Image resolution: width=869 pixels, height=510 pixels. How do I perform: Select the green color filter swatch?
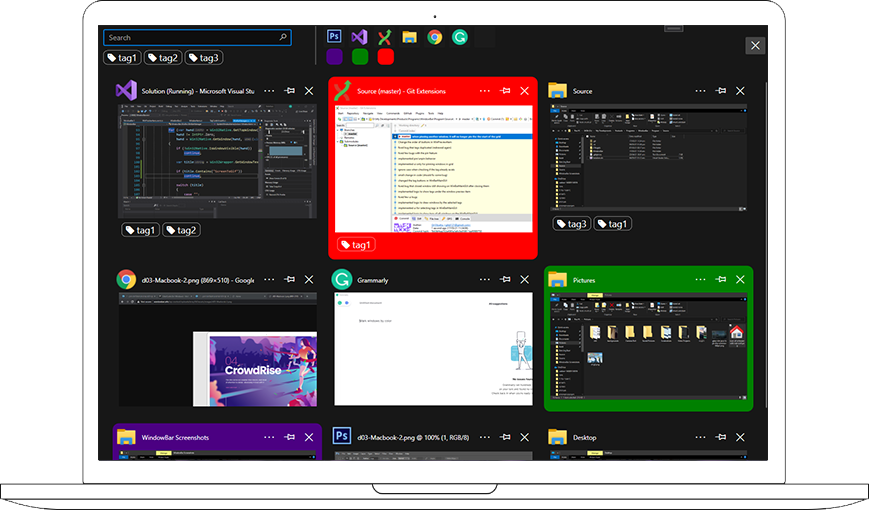point(360,57)
